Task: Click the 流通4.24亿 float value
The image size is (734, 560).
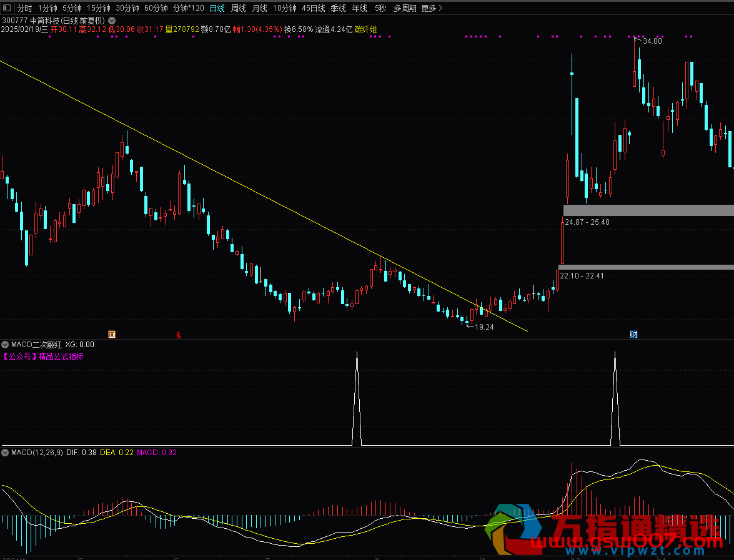Action: pyautogui.click(x=334, y=29)
